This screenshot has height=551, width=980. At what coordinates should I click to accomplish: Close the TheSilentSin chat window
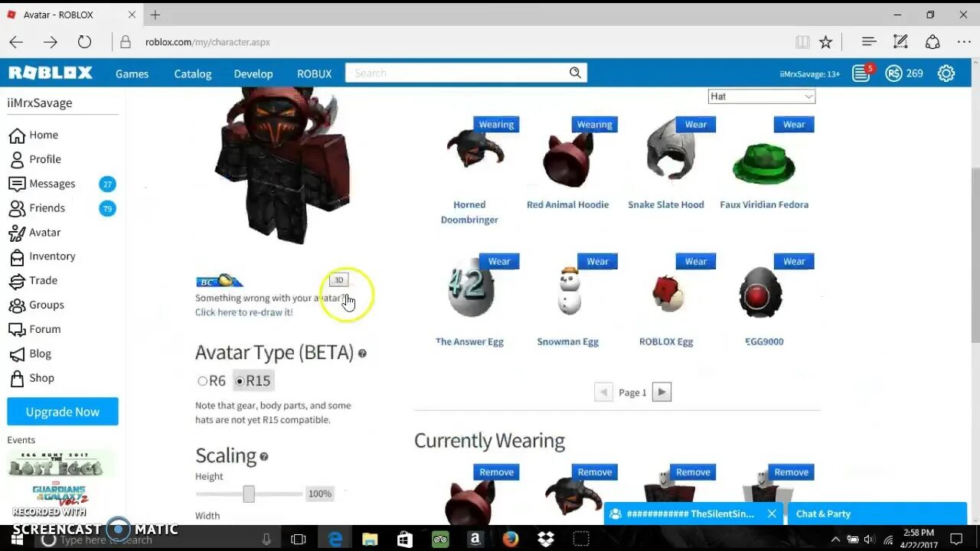772,514
